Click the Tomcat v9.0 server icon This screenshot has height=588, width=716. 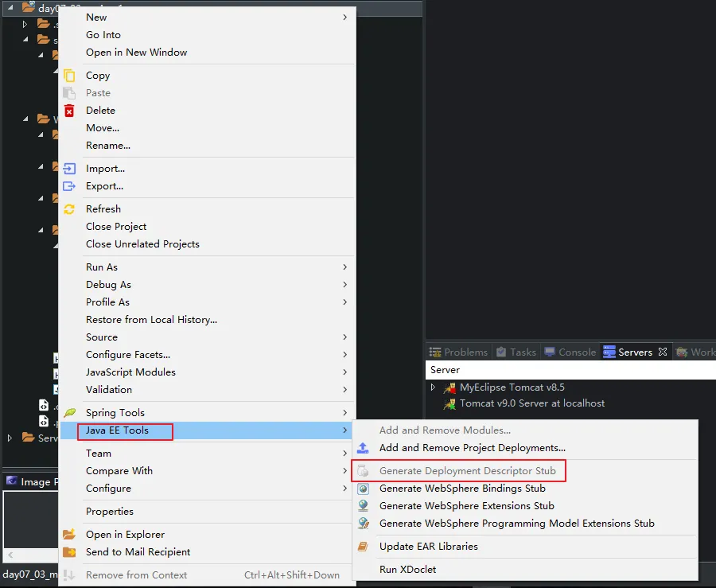[449, 403]
